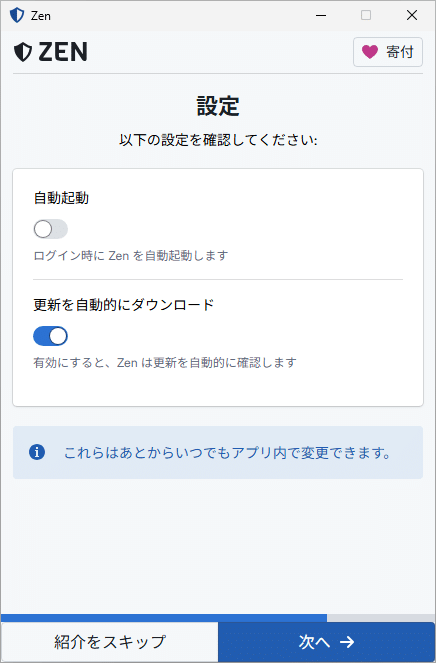Screen dimensions: 436x663
Task: Proceed with the 次へ button
Action: (x=326, y=642)
